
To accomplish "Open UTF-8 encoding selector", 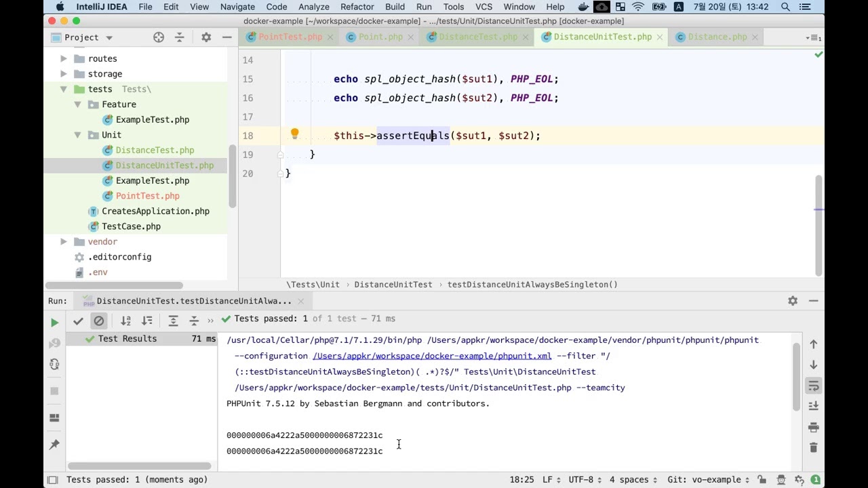I will click(x=585, y=480).
